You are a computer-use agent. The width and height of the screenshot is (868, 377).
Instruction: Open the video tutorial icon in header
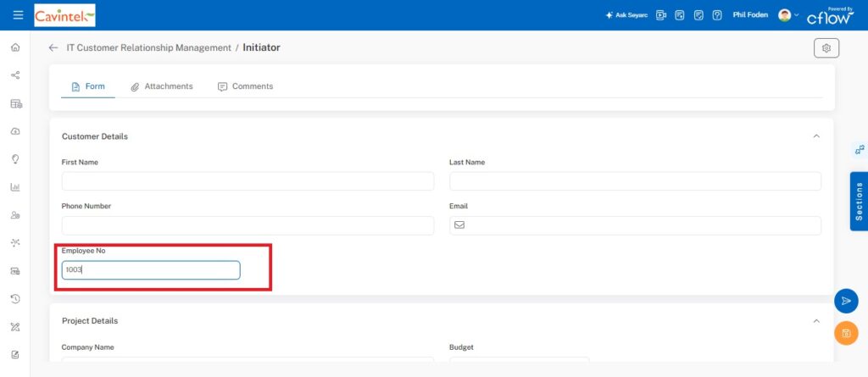pos(661,15)
